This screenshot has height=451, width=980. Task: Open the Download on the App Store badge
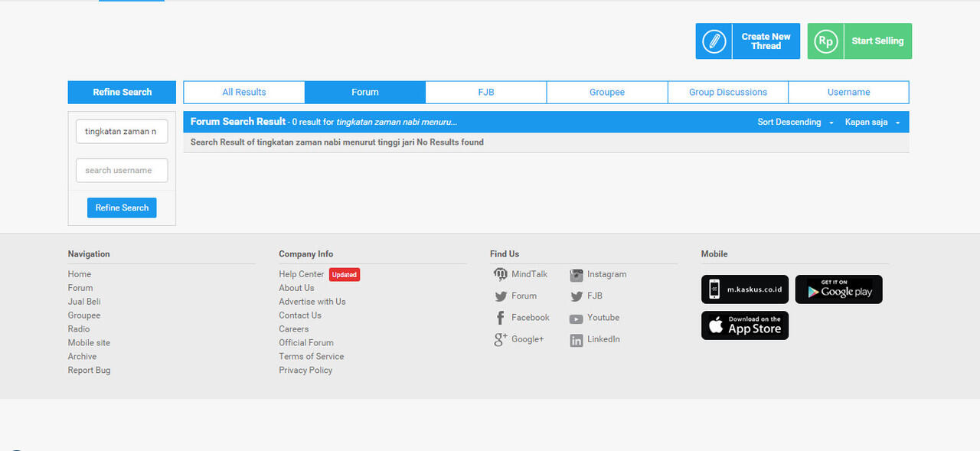[x=745, y=325]
